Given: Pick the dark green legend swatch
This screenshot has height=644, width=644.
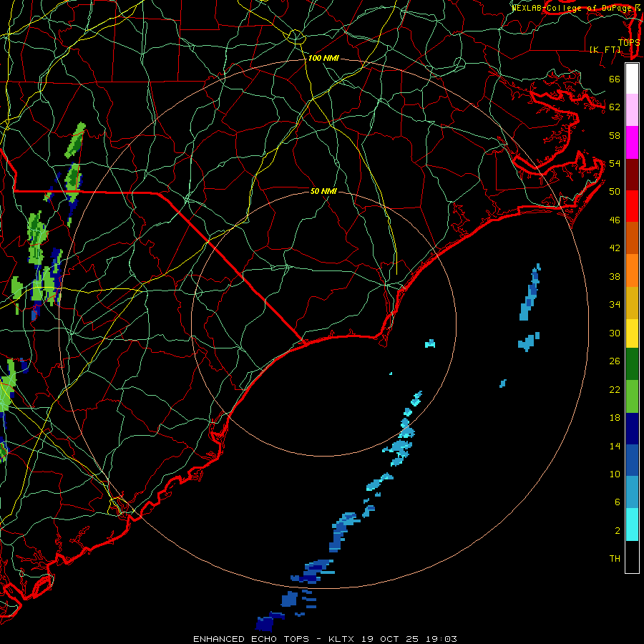Looking at the screenshot, I should [632, 364].
